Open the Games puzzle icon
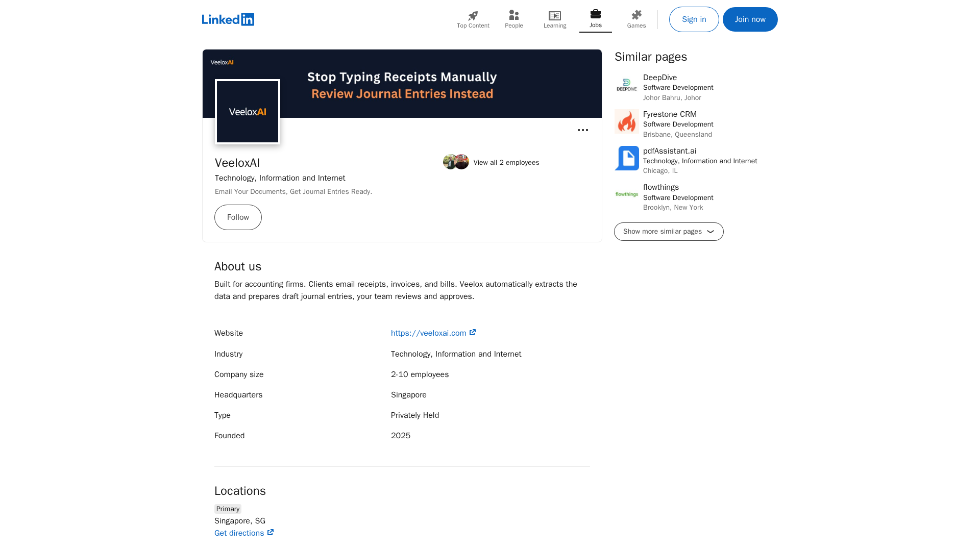This screenshot has height=551, width=980. pyautogui.click(x=636, y=16)
